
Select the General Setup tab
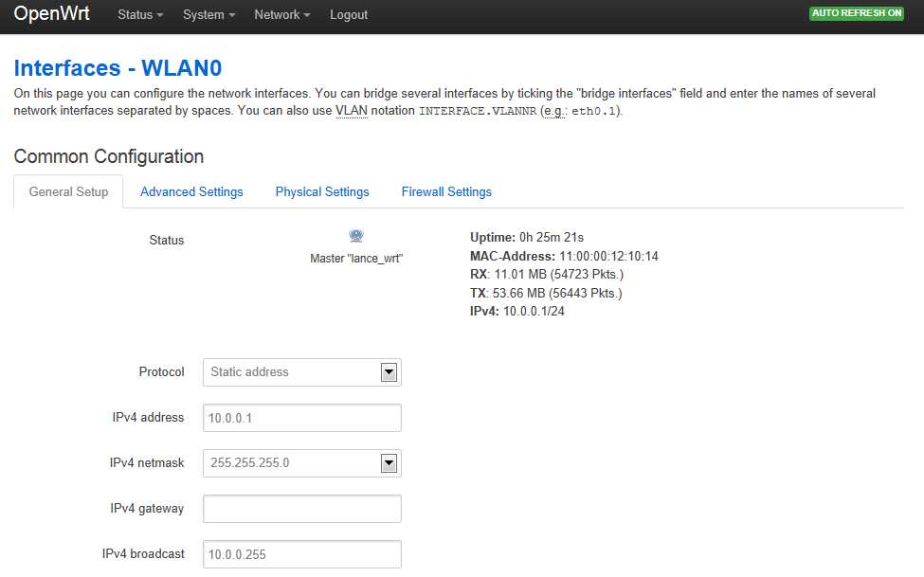tap(68, 191)
